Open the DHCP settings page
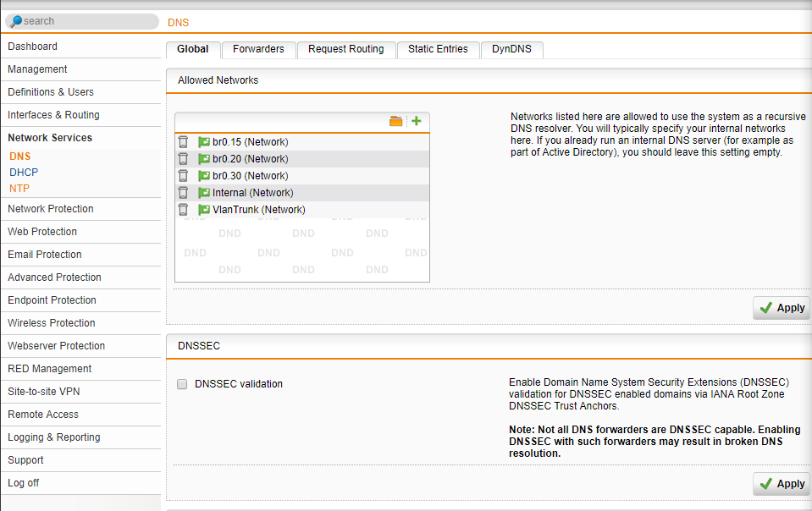 tap(23, 172)
